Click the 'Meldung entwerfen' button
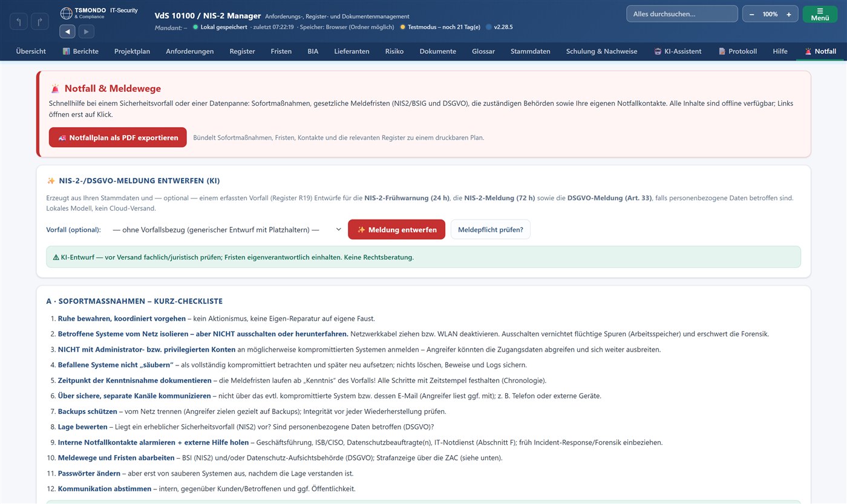The image size is (847, 504). (x=397, y=230)
